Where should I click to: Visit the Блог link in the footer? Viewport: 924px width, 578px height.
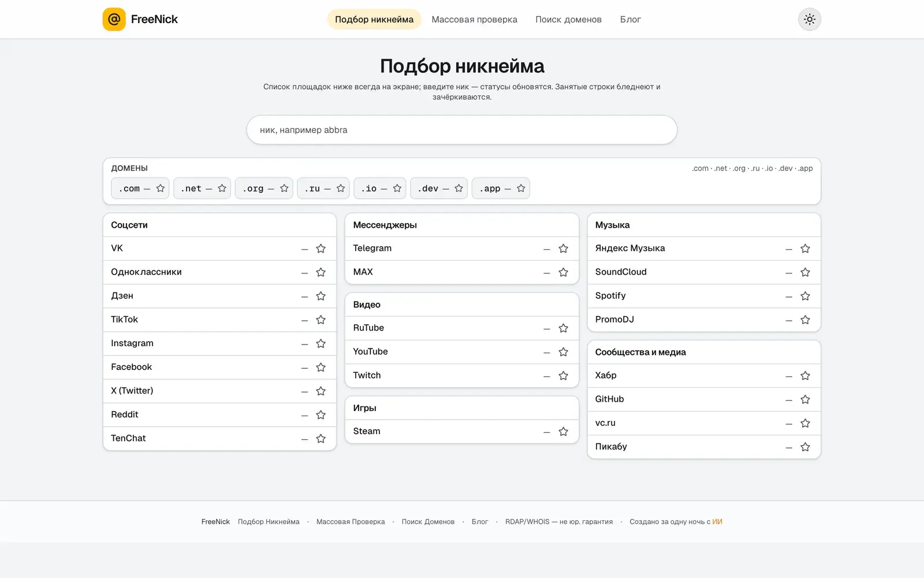[480, 521]
